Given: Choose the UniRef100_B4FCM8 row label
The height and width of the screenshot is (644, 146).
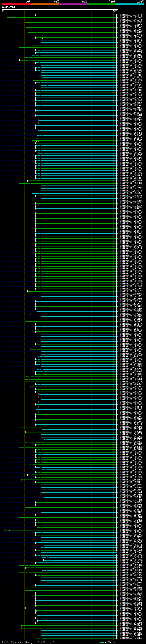Looking at the screenshot, I should [x=131, y=572].
